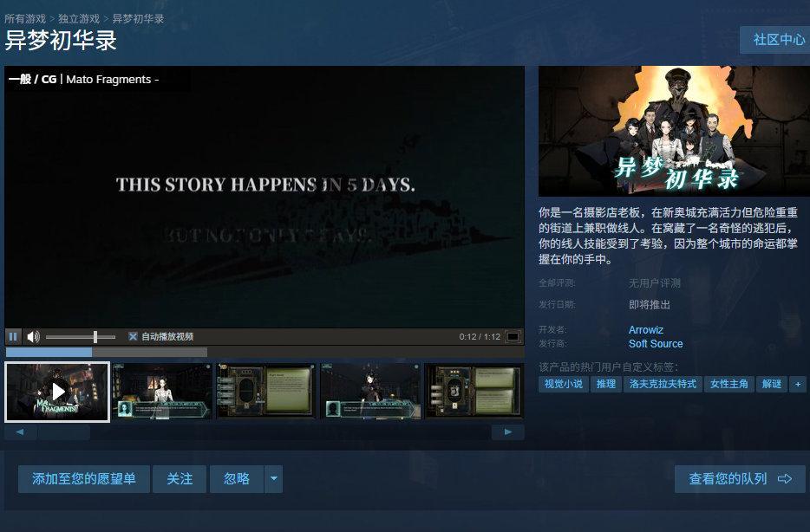Click the video time 0:12 / 1:12

480,337
